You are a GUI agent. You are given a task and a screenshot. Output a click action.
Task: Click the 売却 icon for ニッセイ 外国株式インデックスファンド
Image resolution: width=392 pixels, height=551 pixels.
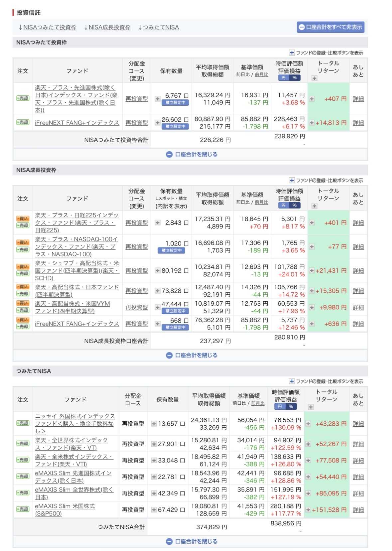(x=23, y=423)
